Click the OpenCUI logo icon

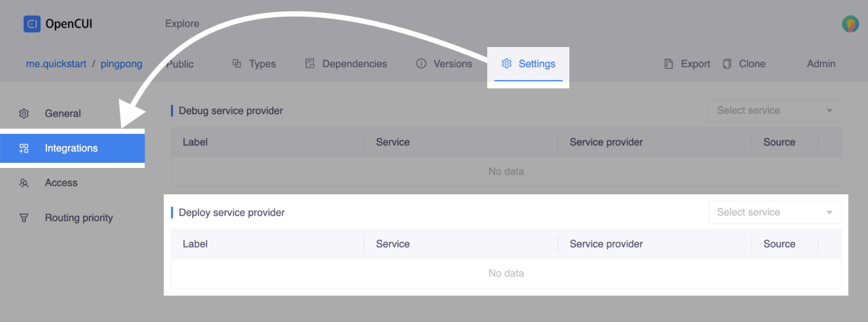click(32, 24)
